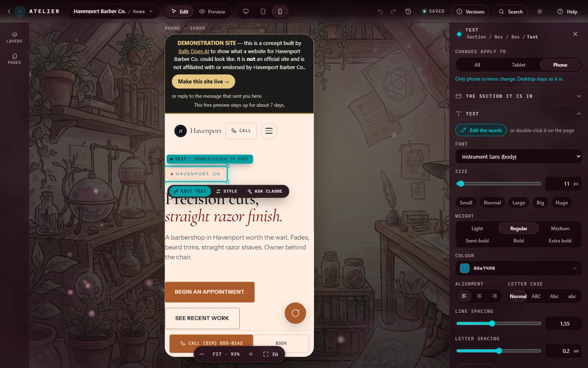Click the Box breadcrumb next to Section
This screenshot has width=588, height=368.
(x=499, y=37)
